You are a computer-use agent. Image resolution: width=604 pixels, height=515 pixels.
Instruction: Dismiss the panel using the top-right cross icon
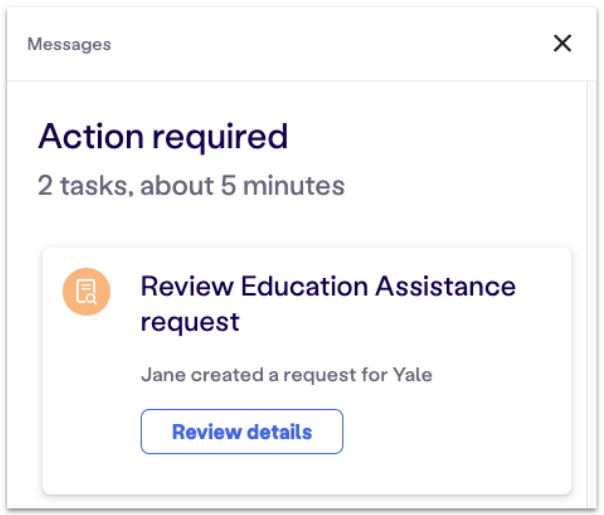(562, 43)
